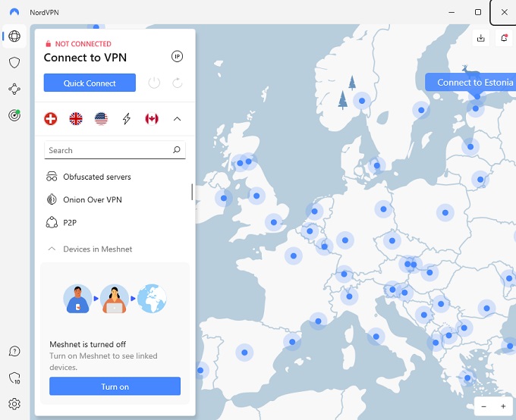Open the globe VPN map view
516x420 pixels.
click(14, 36)
